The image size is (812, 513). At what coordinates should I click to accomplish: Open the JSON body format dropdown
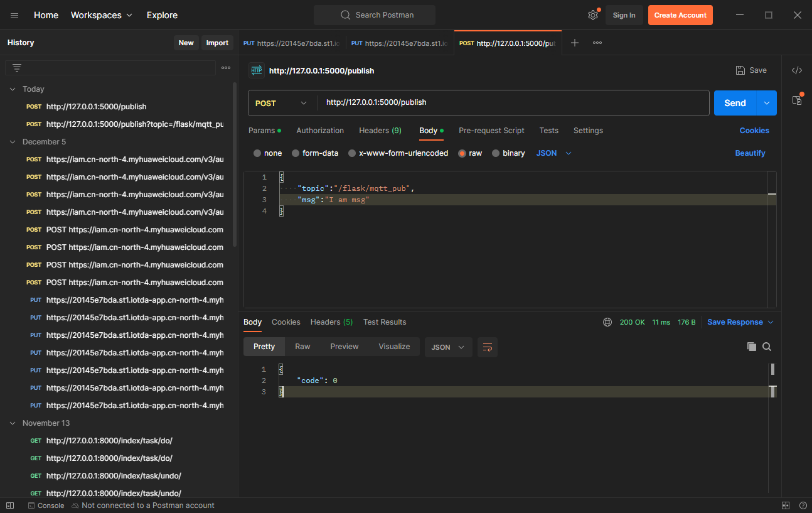[554, 153]
